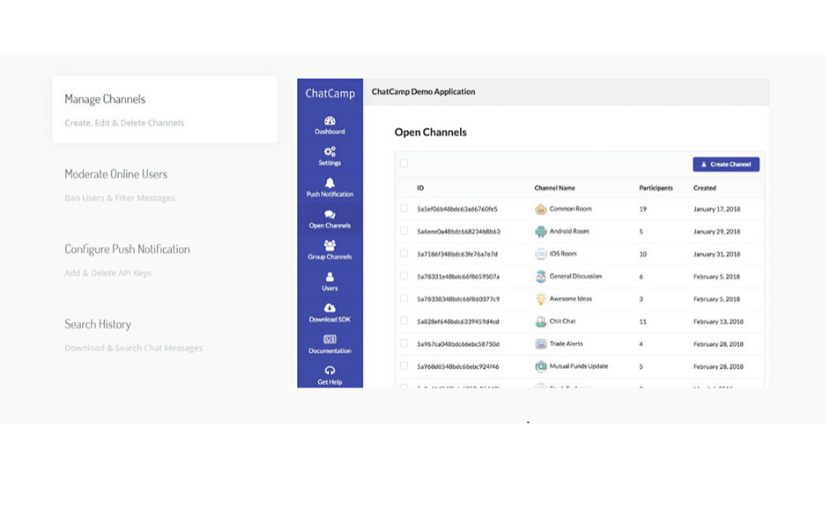This screenshot has width=825, height=525.
Task: Open Download SDK cloud icon
Action: 329,308
